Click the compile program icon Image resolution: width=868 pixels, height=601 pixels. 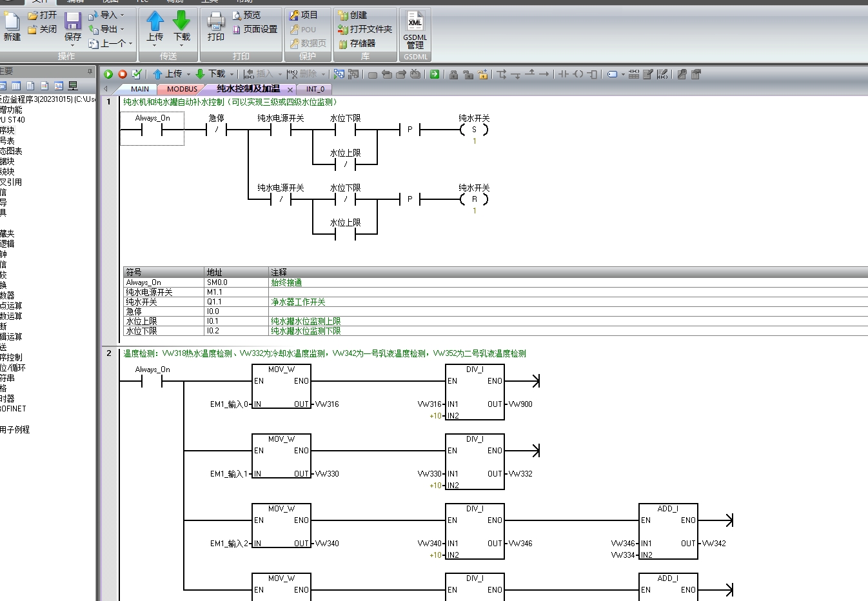coord(137,74)
